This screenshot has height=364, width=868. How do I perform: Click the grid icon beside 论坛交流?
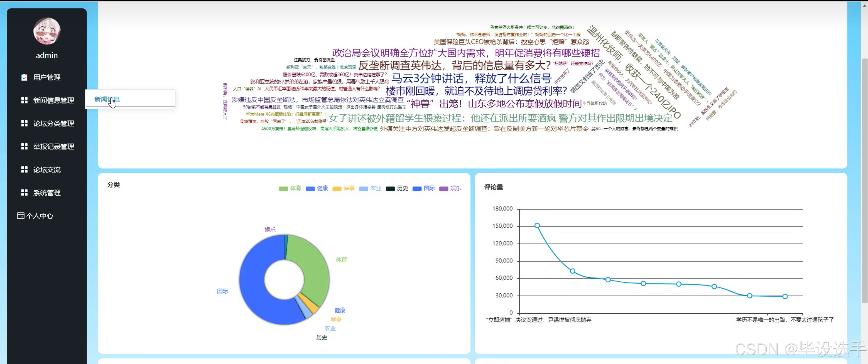(24, 170)
